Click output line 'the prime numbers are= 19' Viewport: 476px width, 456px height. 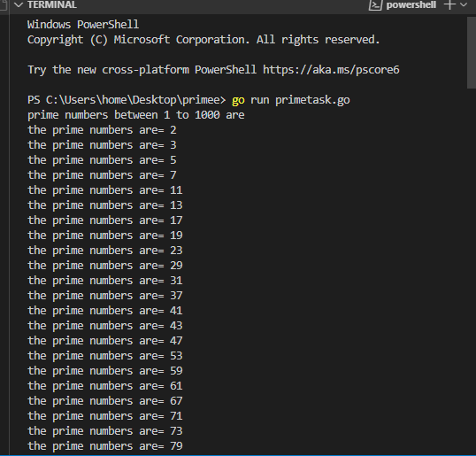coord(105,236)
